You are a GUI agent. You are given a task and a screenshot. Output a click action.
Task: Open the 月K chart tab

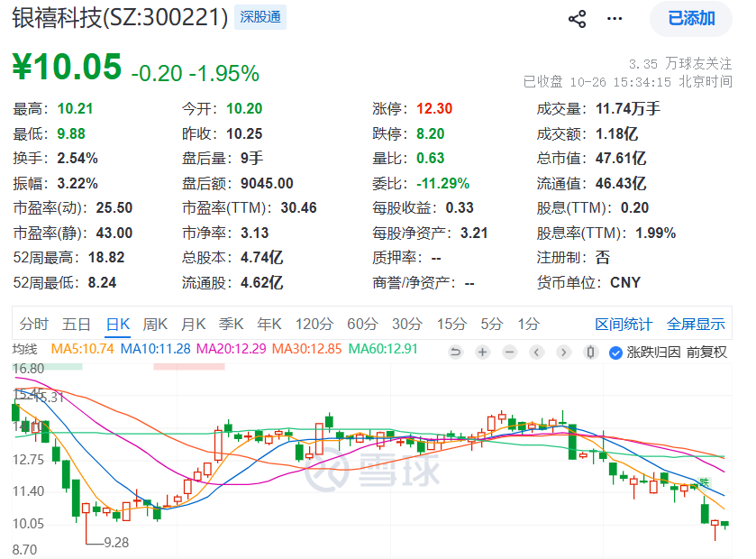[x=194, y=324]
